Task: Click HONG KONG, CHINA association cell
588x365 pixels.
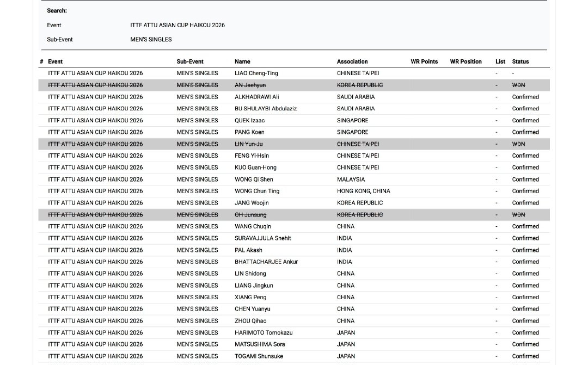Action: pos(363,191)
